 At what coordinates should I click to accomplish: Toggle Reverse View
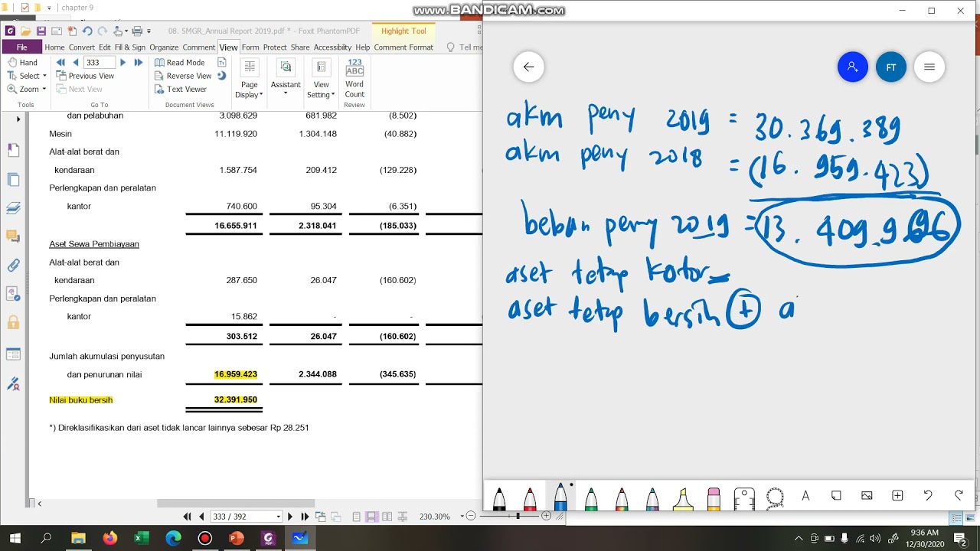coord(183,76)
